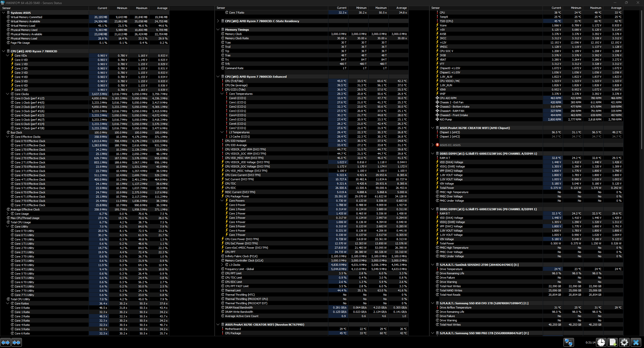Click the shrink columns inward-arrows button
The width and height of the screenshot is (644, 348).
[17, 342]
